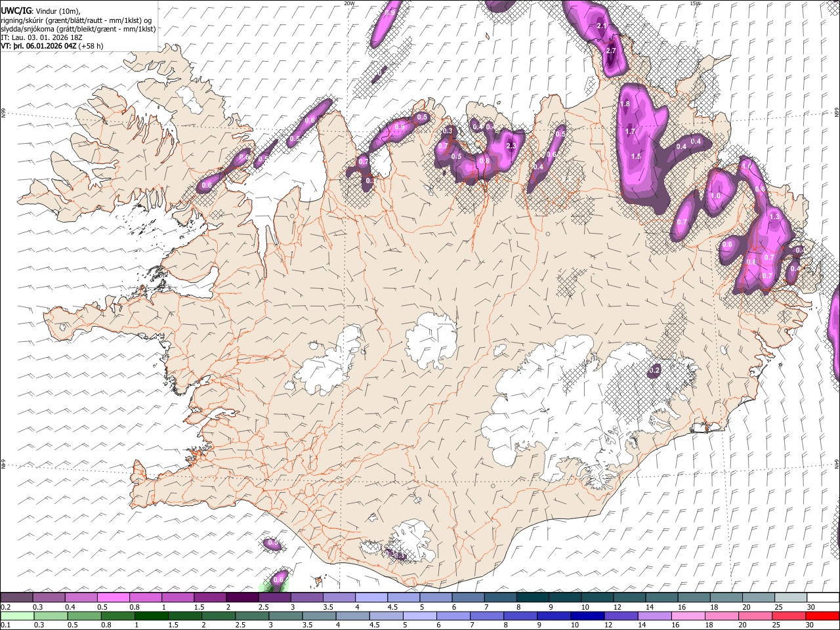
Task: Click the UWC/IG heading in the title box
Action: (x=16, y=10)
